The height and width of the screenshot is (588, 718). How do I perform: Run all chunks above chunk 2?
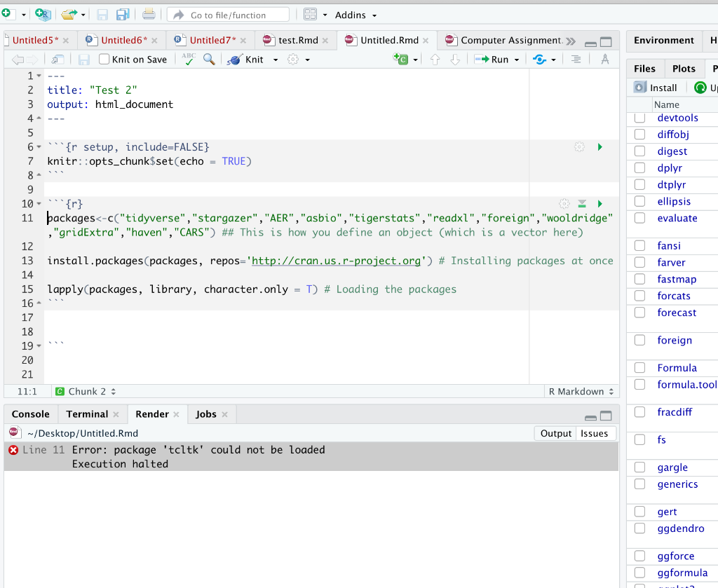[582, 204]
